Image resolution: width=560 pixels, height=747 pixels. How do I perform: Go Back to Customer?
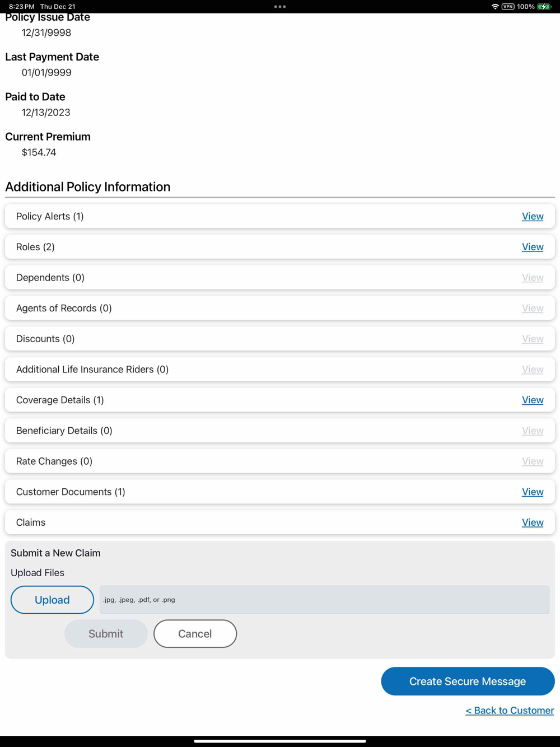point(510,711)
